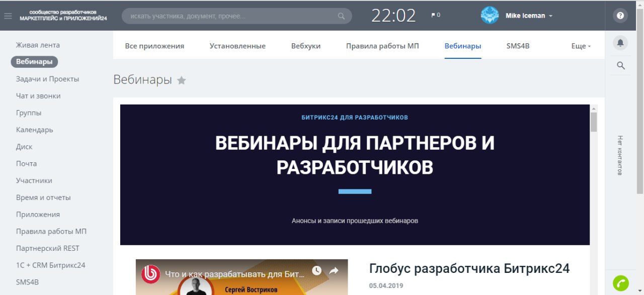Open Участники in sidebar

pos(34,180)
